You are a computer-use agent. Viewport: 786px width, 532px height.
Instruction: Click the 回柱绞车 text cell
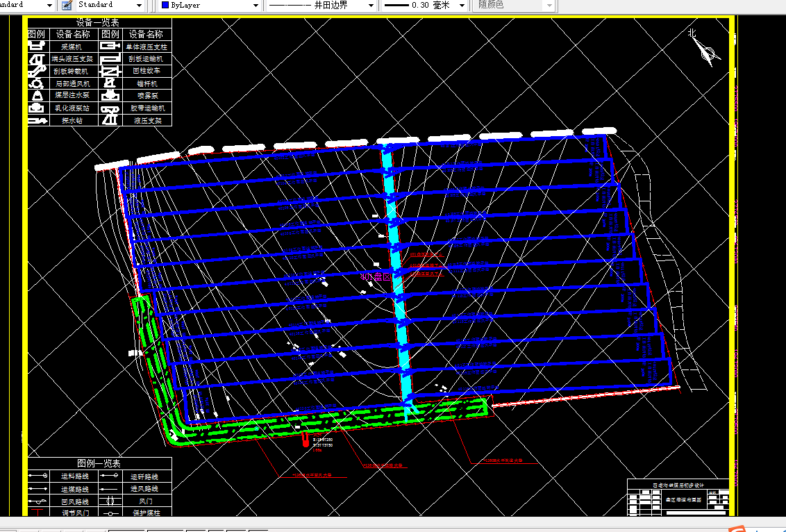pyautogui.click(x=147, y=71)
